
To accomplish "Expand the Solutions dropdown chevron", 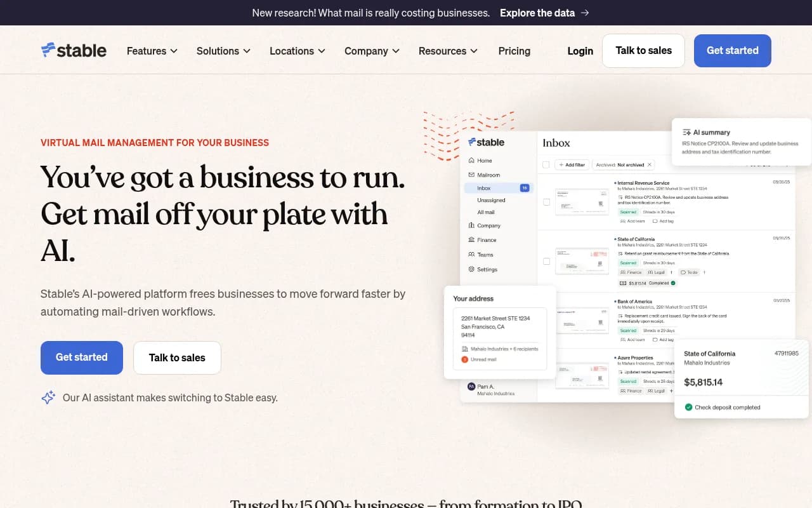I will click(247, 51).
